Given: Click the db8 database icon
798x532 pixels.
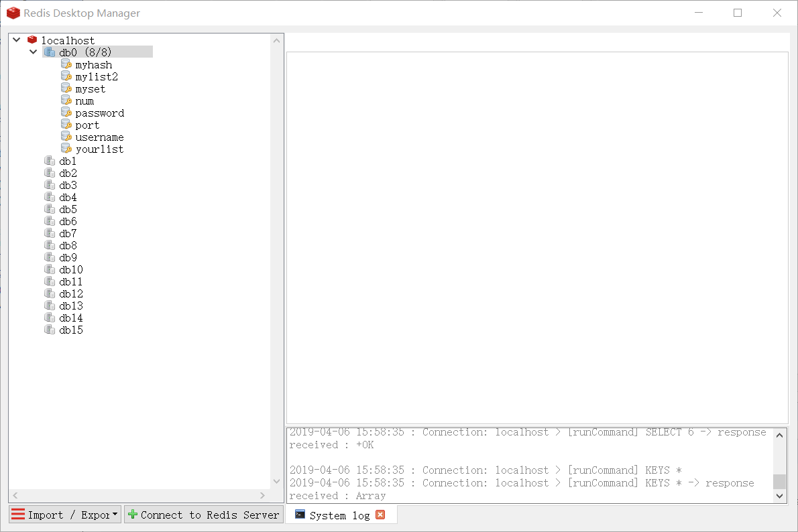Looking at the screenshot, I should [50, 245].
